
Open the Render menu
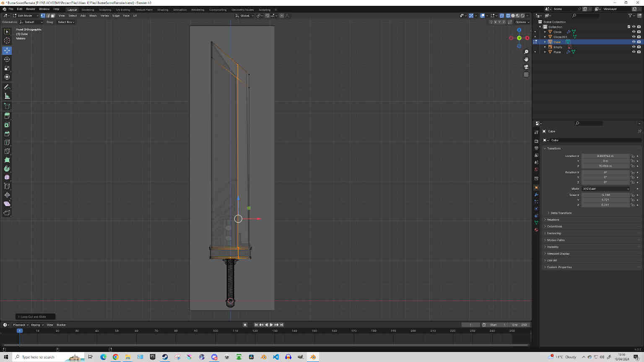(31, 9)
